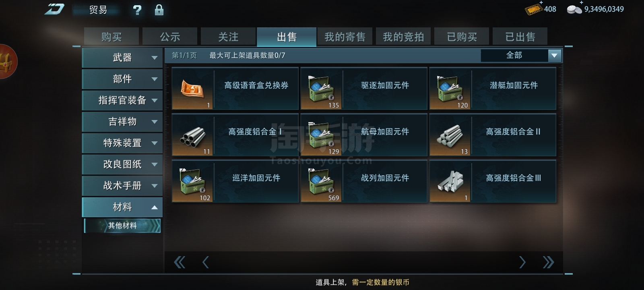
Task: Open silver coin balance icon
Action: click(x=574, y=9)
